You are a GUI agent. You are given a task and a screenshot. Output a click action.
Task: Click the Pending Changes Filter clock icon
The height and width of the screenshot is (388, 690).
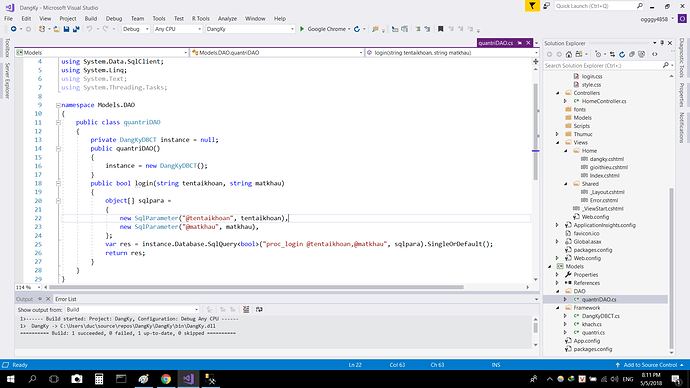click(x=598, y=55)
